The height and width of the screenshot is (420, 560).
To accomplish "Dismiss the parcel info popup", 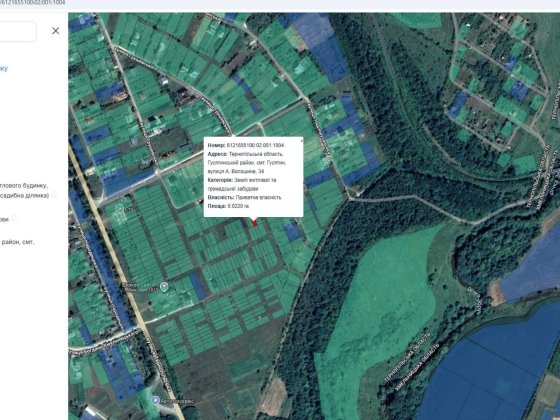I will click(301, 140).
